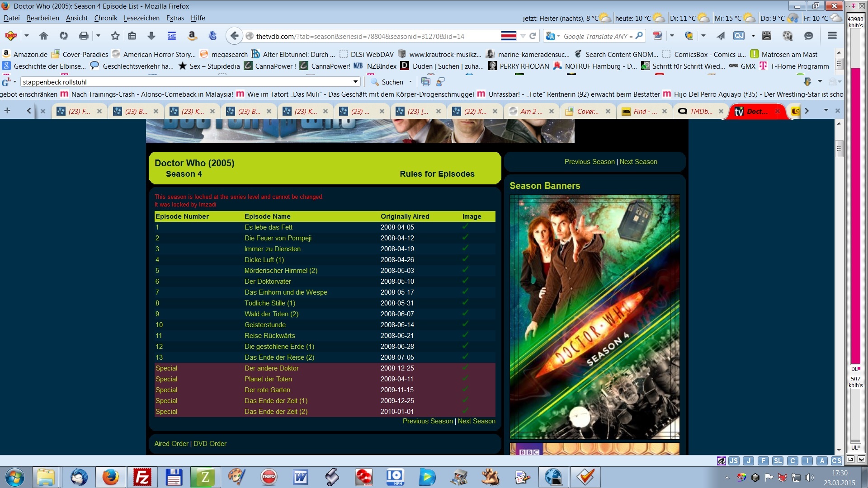Open episode Die Feuer von Pompeji
Image resolution: width=868 pixels, height=488 pixels.
pos(278,238)
